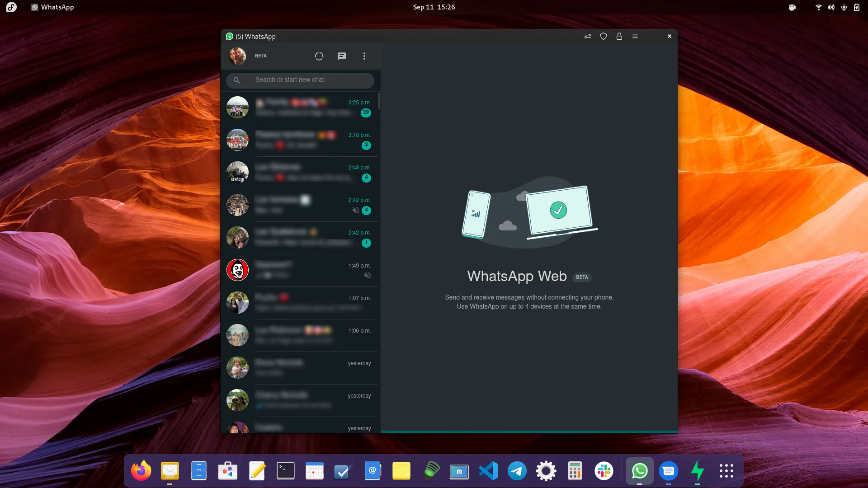Launch Slack from the dock

(604, 471)
